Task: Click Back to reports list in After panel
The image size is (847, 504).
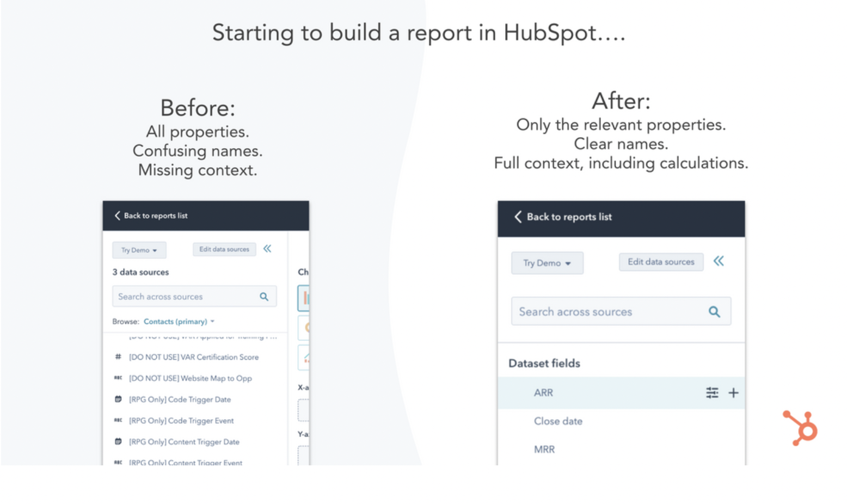Action: (569, 217)
